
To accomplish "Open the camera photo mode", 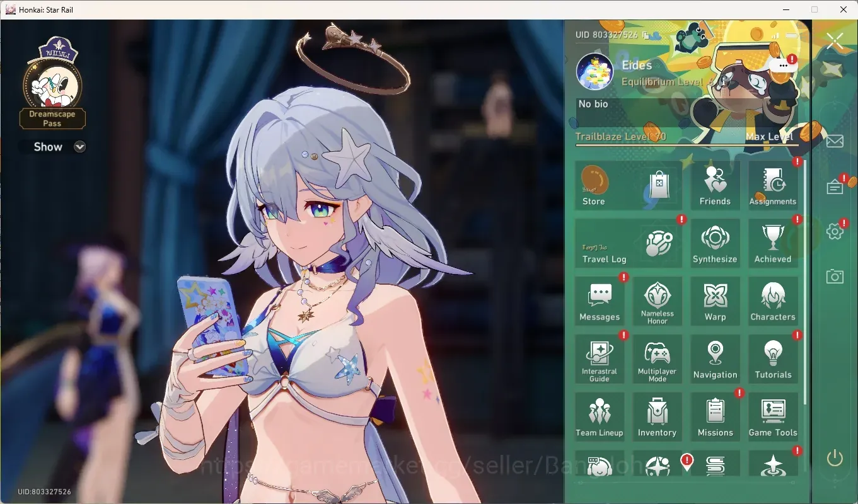I will coord(835,276).
